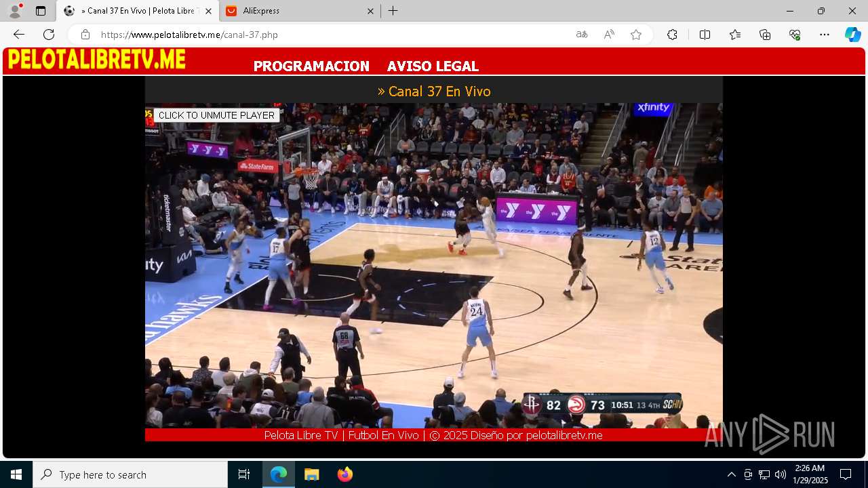Viewport: 868px width, 488px height.
Task: Go back to previous page
Action: [x=19, y=35]
